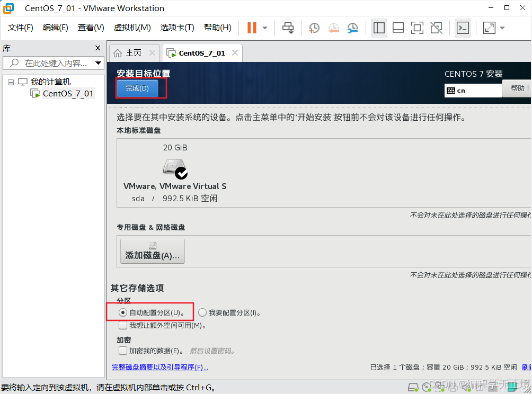The width and height of the screenshot is (532, 394).
Task: Close the CentOS_7_01 tab
Action: (235, 53)
